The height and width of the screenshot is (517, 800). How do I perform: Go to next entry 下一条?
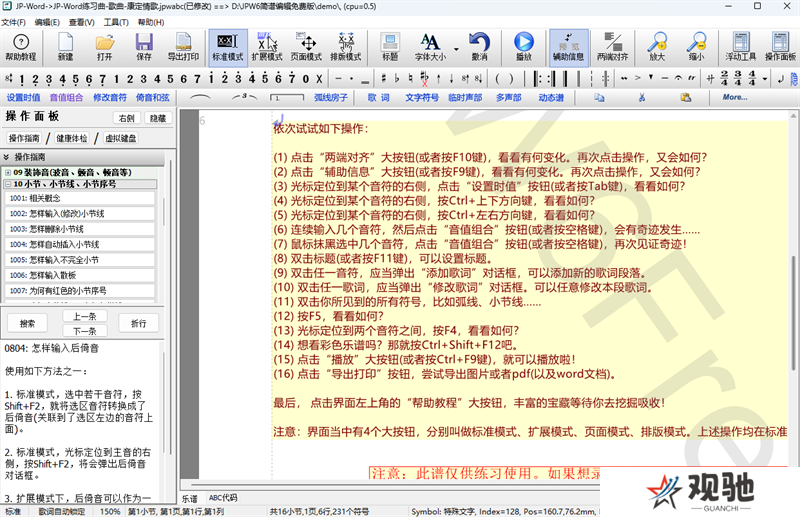tap(85, 331)
